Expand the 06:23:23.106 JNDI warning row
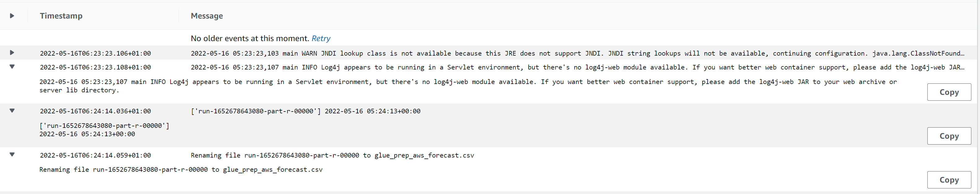 12,53
